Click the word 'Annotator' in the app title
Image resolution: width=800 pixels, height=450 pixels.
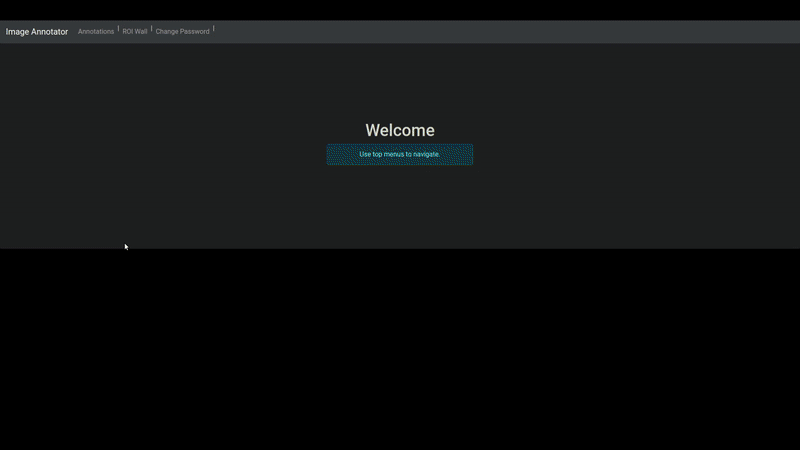tap(50, 32)
